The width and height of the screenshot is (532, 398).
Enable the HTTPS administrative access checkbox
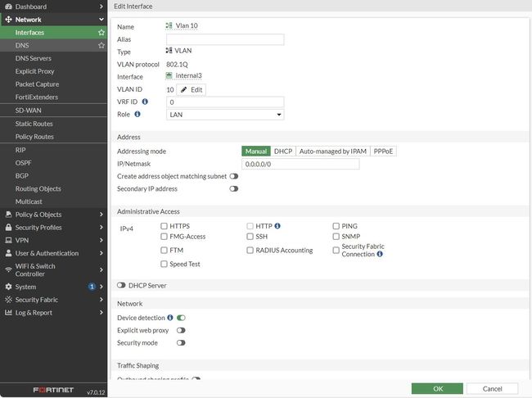click(x=165, y=226)
